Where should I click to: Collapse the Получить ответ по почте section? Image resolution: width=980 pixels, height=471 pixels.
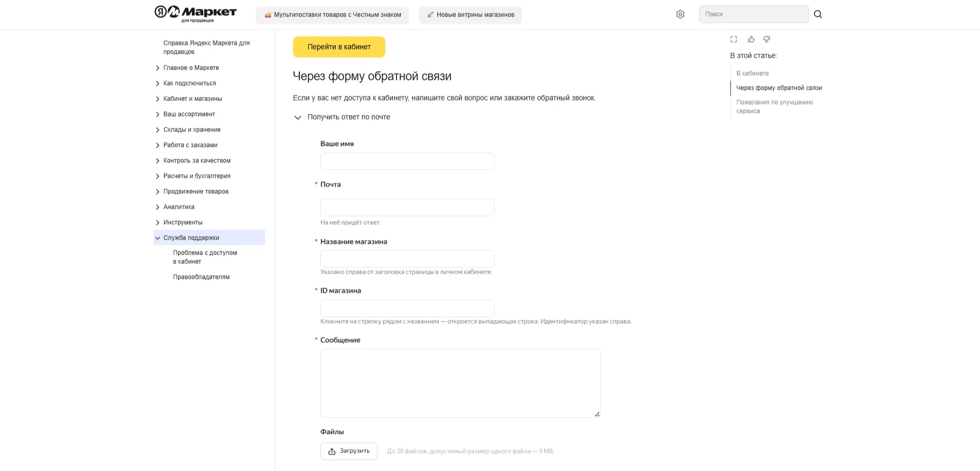(x=298, y=117)
